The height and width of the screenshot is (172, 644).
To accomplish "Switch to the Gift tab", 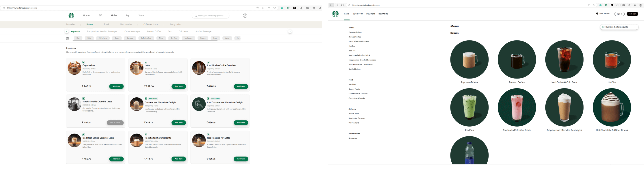I will (100, 15).
